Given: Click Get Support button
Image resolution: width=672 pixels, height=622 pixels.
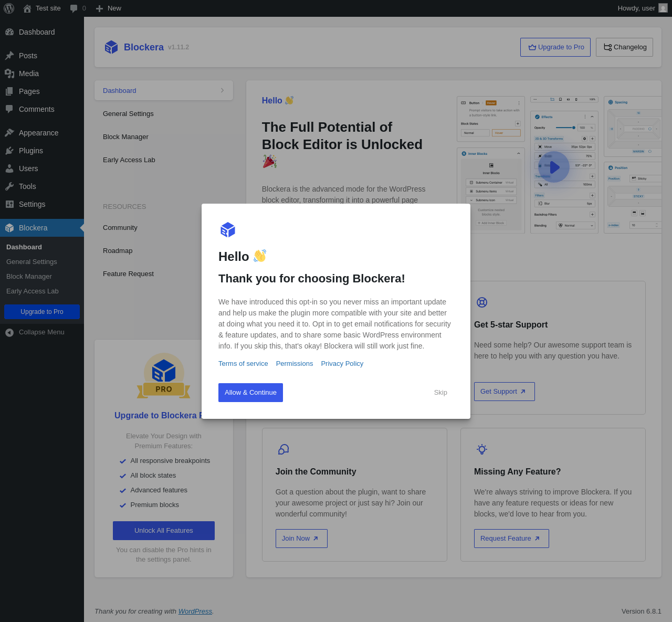Looking at the screenshot, I should click(504, 392).
